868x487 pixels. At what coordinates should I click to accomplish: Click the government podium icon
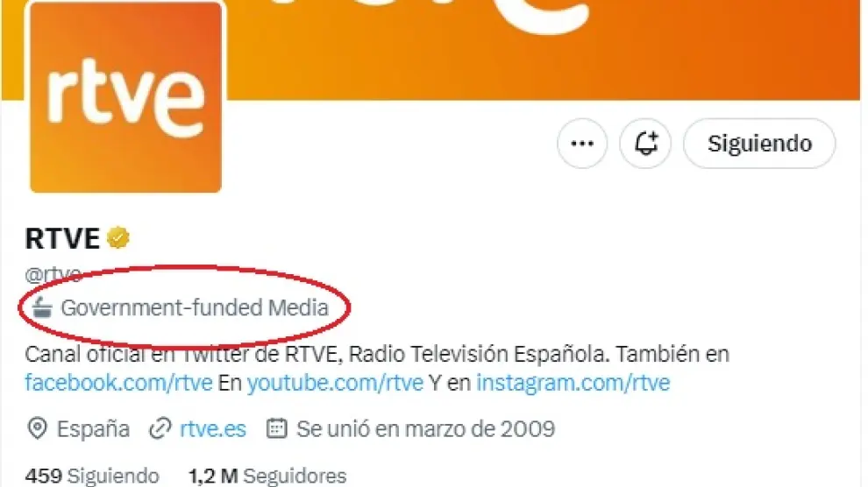[x=42, y=307]
